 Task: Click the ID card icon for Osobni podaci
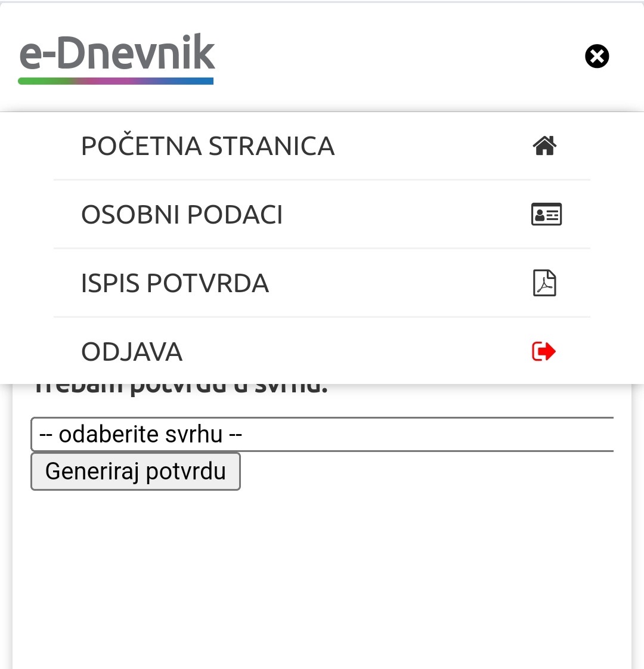click(546, 214)
